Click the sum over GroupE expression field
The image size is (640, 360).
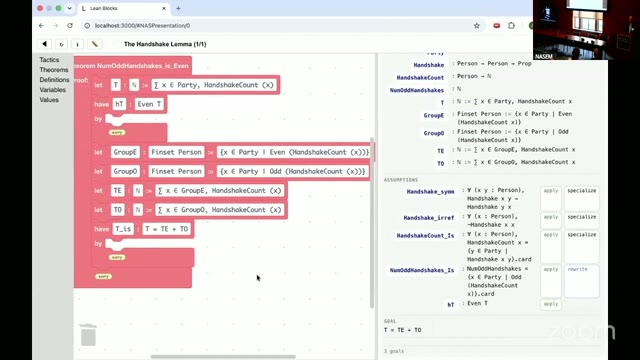click(220, 190)
